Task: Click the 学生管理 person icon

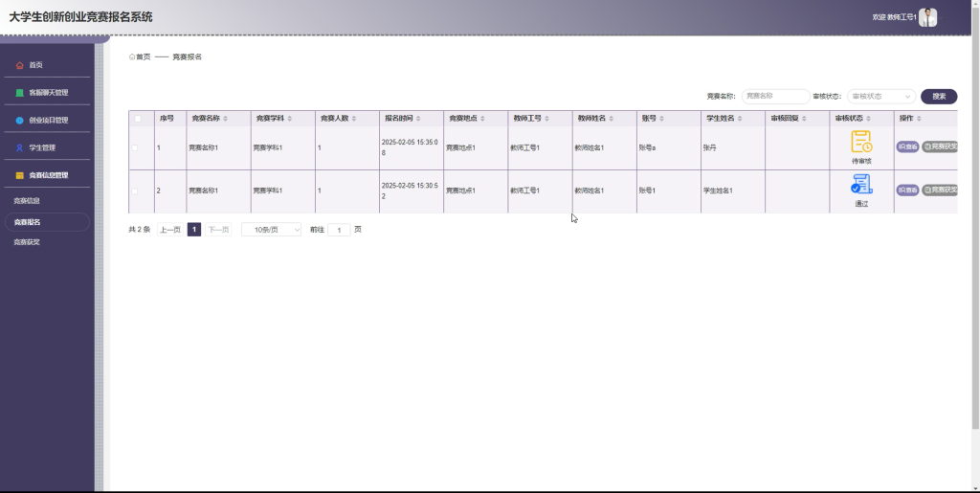Action: (x=19, y=147)
